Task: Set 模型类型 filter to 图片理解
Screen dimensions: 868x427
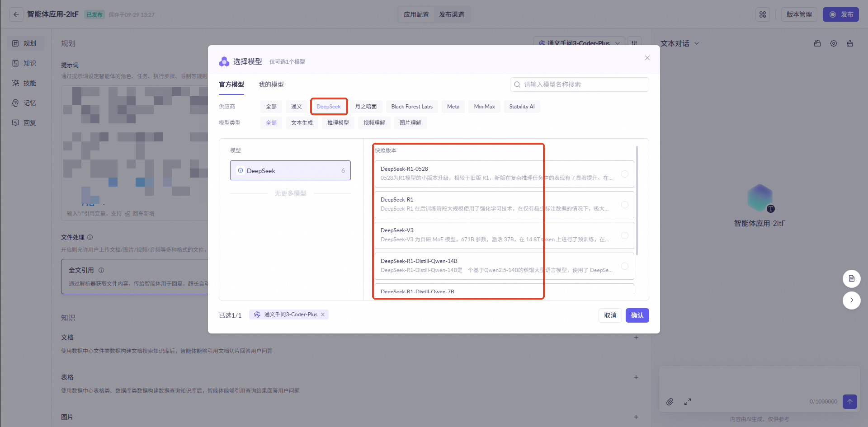Action: pos(410,123)
